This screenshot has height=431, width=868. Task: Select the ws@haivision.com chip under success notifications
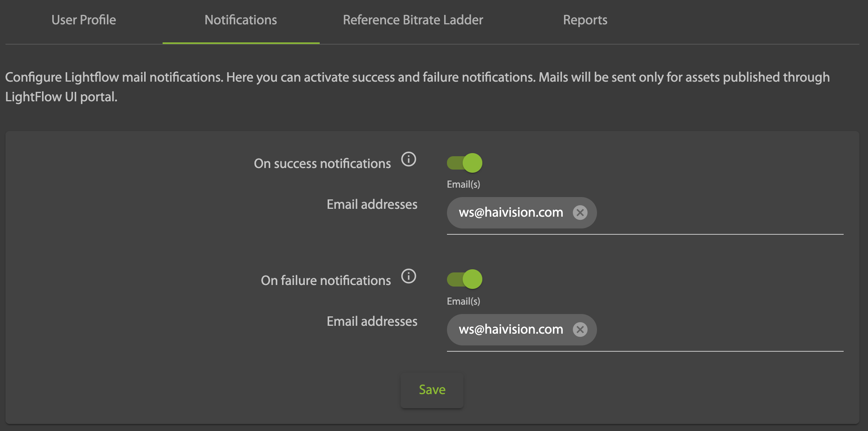click(511, 212)
